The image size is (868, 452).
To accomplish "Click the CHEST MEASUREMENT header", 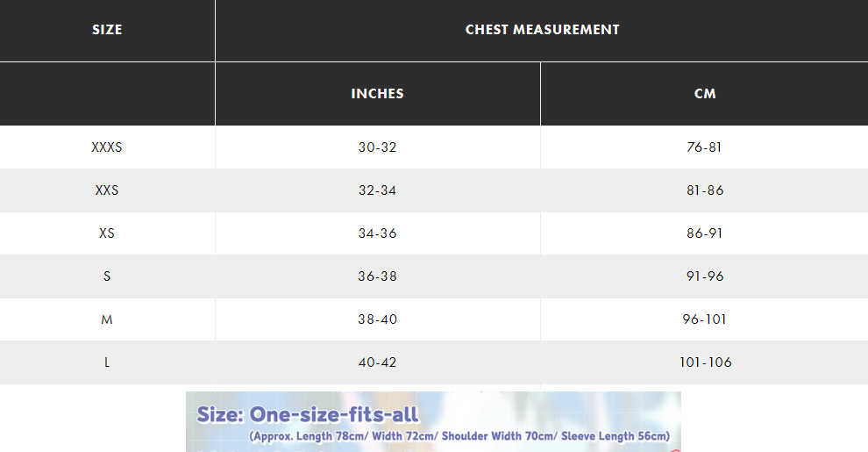I will click(542, 30).
